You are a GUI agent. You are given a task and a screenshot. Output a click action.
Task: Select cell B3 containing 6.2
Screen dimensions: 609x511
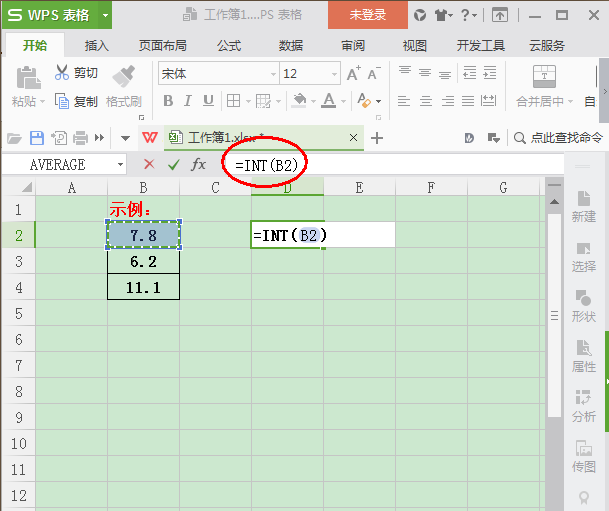tap(143, 261)
